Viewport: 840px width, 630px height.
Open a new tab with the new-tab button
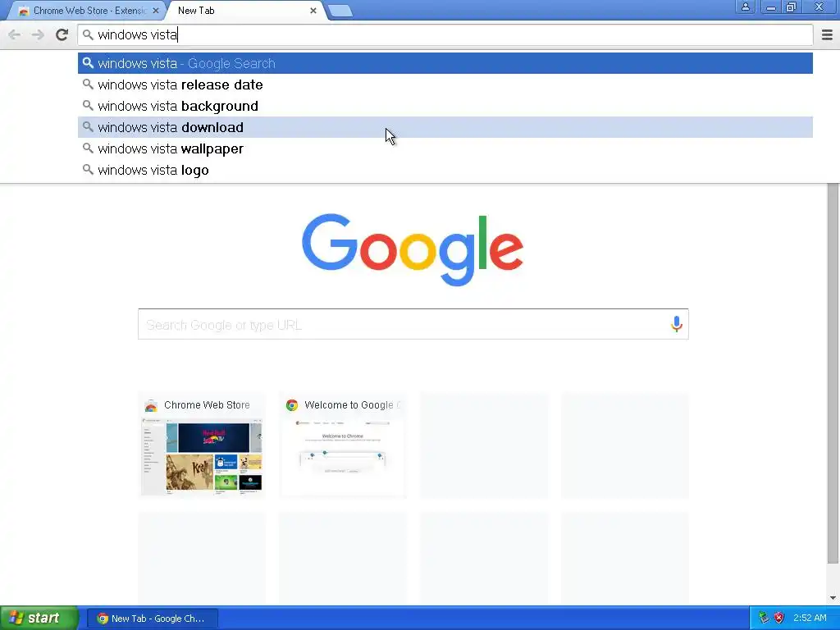[340, 11]
